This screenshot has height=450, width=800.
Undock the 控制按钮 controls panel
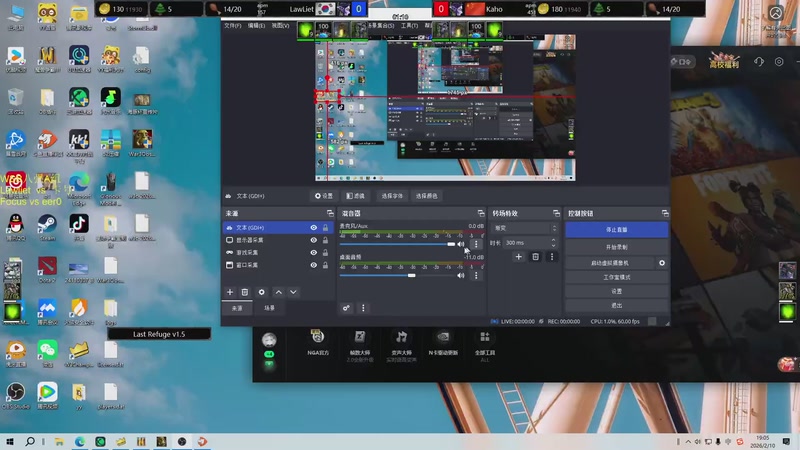coord(665,213)
